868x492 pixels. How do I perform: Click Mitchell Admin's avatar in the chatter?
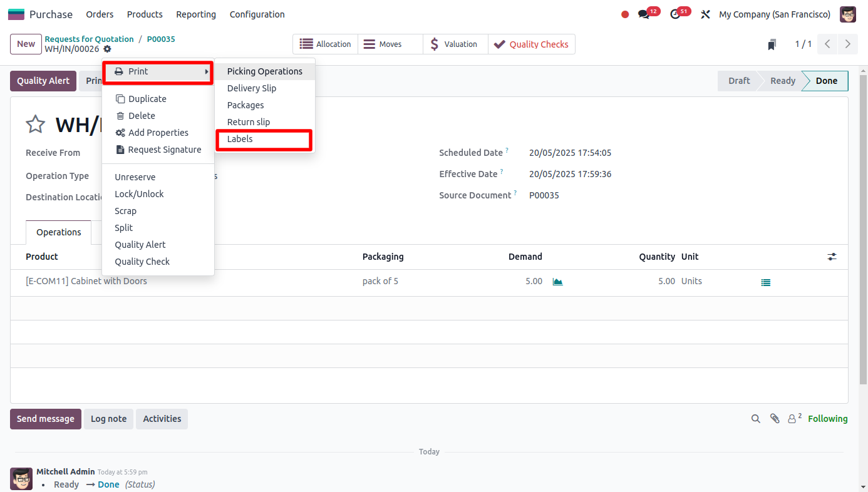[21, 478]
